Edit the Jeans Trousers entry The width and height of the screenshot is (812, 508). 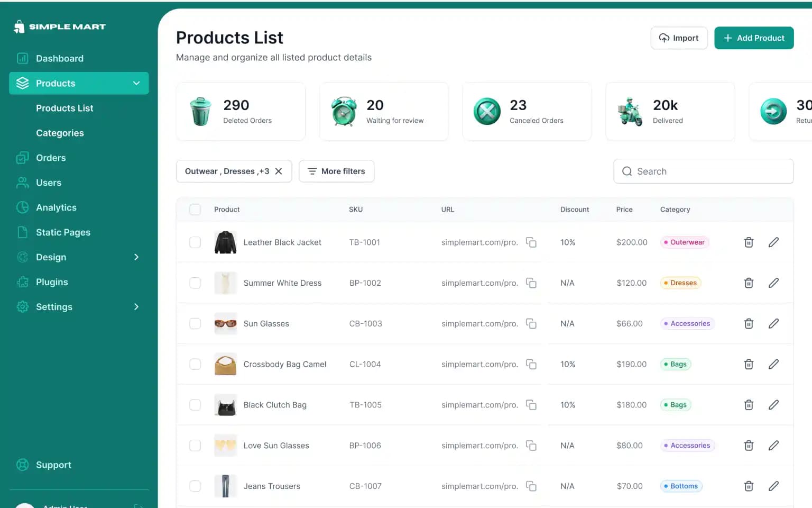click(x=773, y=486)
